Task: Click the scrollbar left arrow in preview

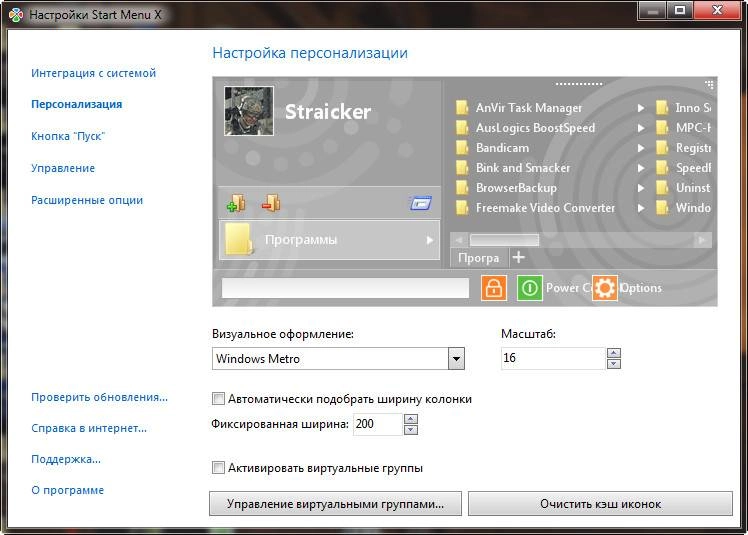Action: coord(459,240)
